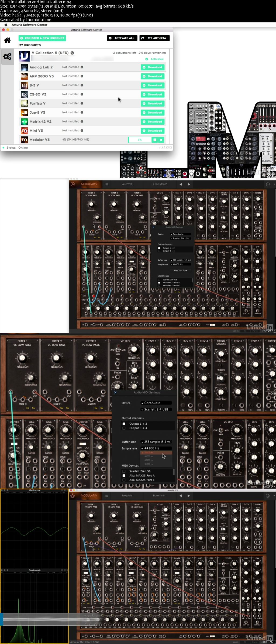Viewport: 276px width, 644px height.
Task: Open the library browser icon beside ALL TYPES
Action: click(106, 184)
